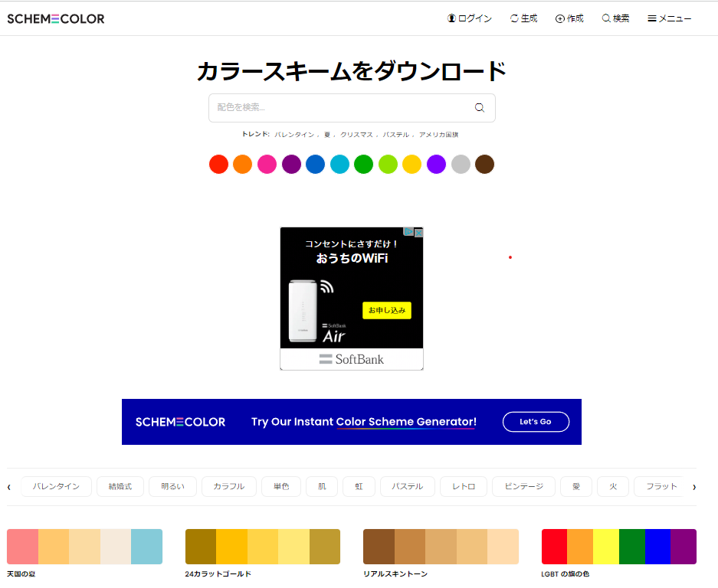
Task: Click the 配色を検索 search field
Action: point(337,108)
